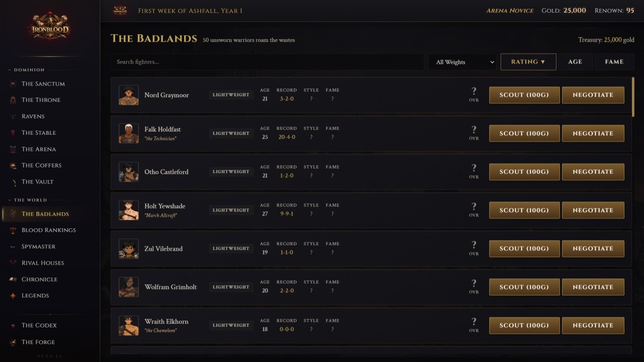Negotiate with Zul Vilebrand
The width and height of the screenshot is (644, 362).
(593, 248)
